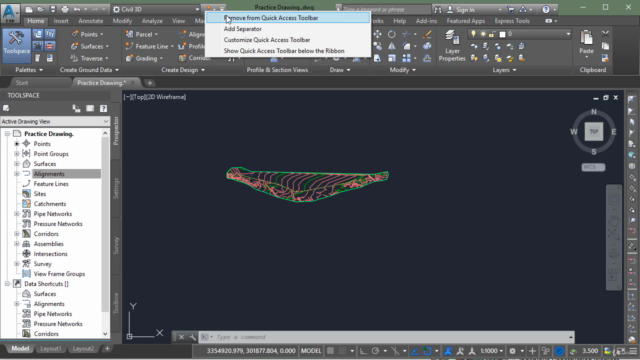The width and height of the screenshot is (640, 360).
Task: Click the WCS coordinate system button
Action: [593, 167]
